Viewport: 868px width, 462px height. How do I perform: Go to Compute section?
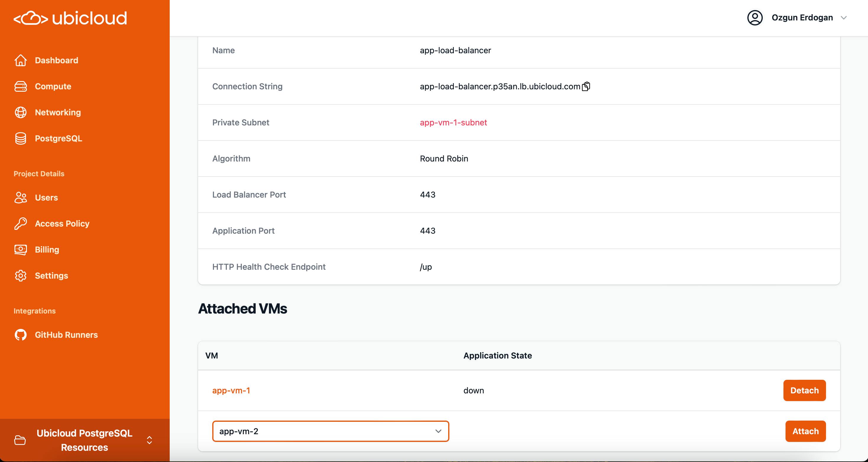point(53,86)
